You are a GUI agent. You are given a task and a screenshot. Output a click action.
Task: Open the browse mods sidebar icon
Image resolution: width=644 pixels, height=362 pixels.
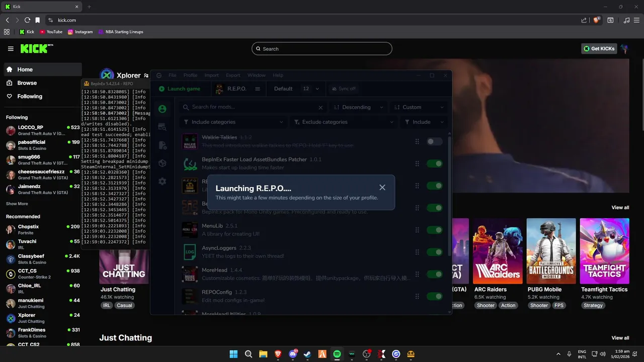click(162, 127)
